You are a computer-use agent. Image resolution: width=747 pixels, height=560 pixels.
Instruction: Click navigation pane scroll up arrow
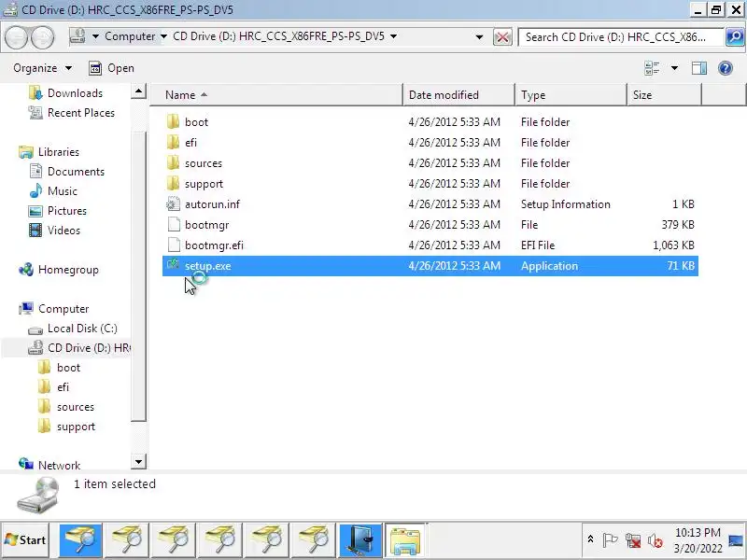pyautogui.click(x=138, y=91)
